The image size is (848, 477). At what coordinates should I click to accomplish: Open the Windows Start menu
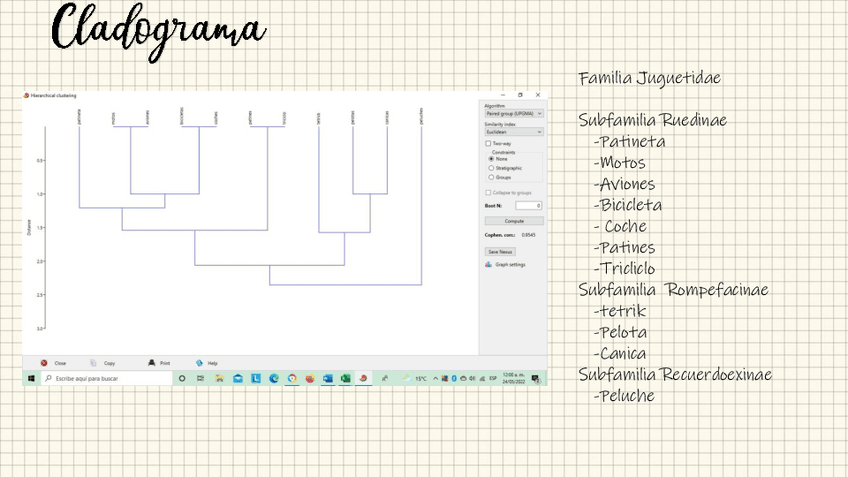coord(31,379)
